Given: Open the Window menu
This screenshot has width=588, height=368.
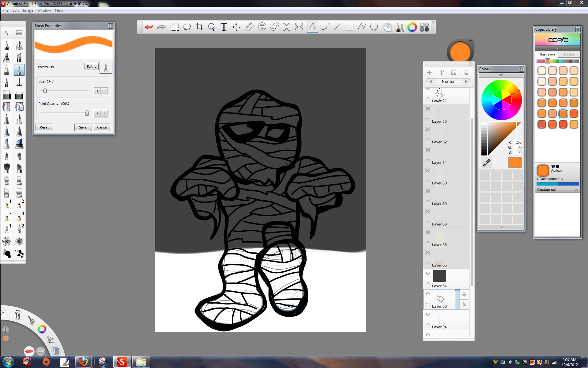Looking at the screenshot, I should (x=44, y=10).
